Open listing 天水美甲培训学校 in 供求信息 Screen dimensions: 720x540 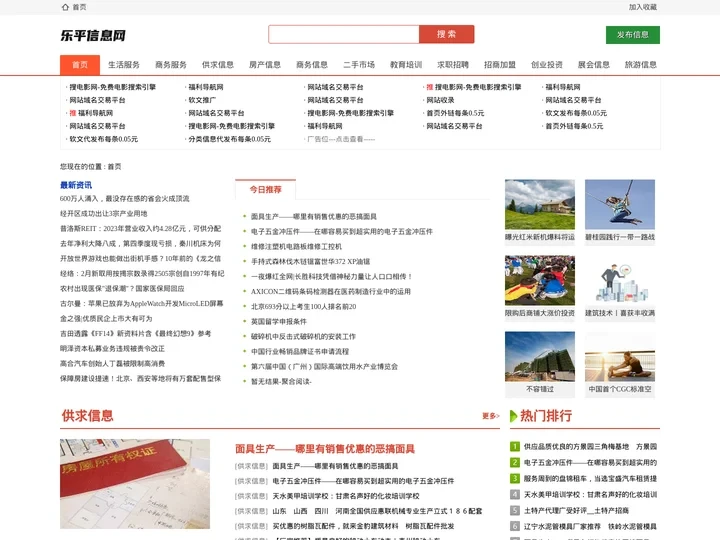[346, 496]
